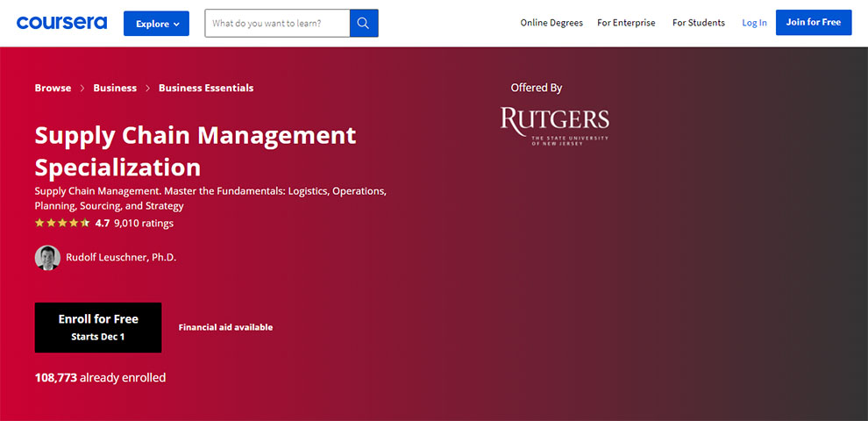Click the course subtitle about Logistics and Operations

(210, 198)
